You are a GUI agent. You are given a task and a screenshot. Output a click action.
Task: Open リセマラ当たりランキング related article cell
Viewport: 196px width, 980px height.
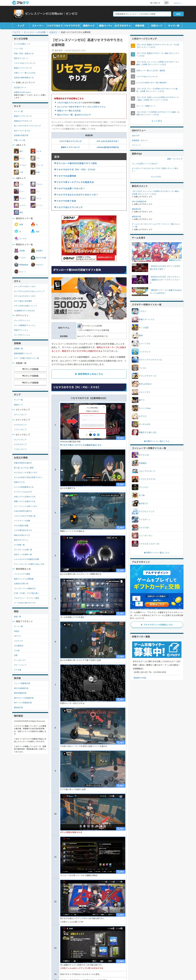point(70,141)
